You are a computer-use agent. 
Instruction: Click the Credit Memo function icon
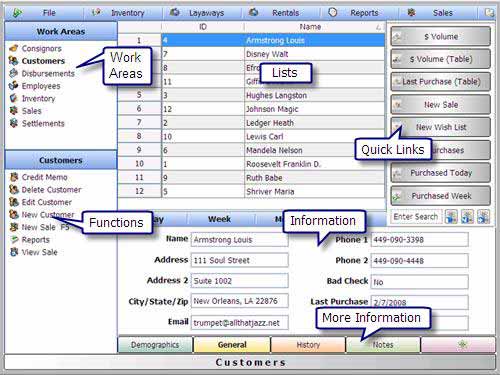click(14, 177)
